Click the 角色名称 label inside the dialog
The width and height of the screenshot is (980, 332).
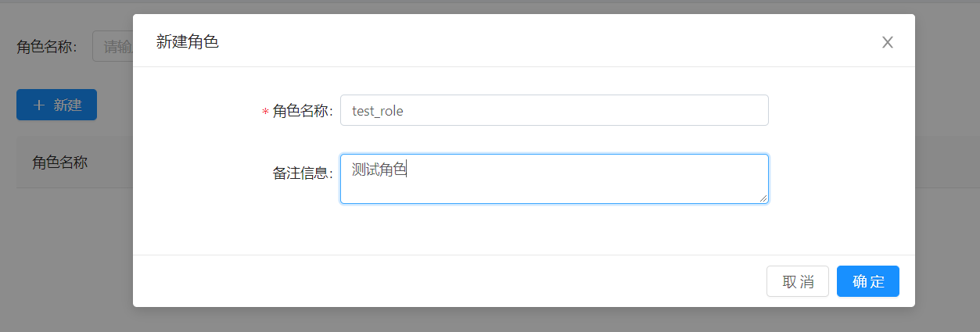[302, 112]
